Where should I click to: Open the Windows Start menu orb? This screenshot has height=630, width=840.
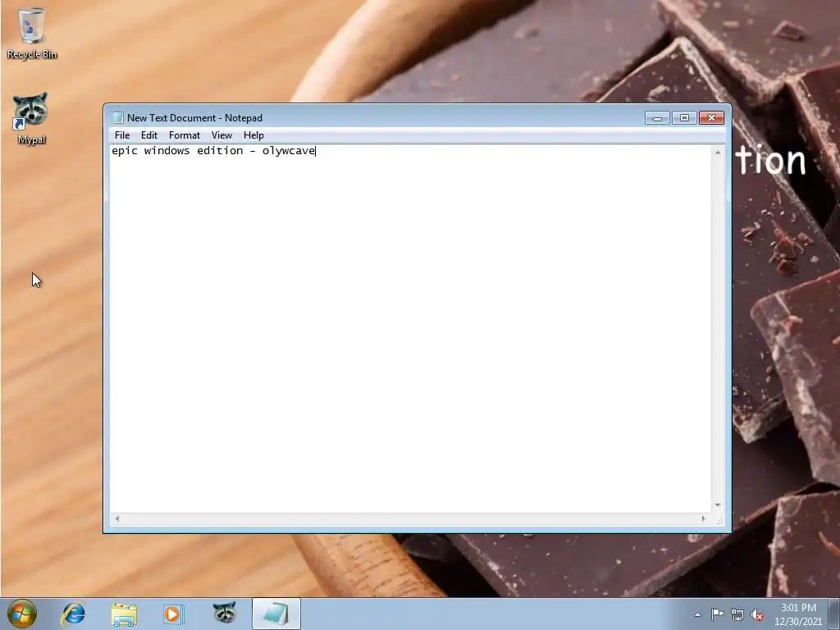tap(22, 614)
